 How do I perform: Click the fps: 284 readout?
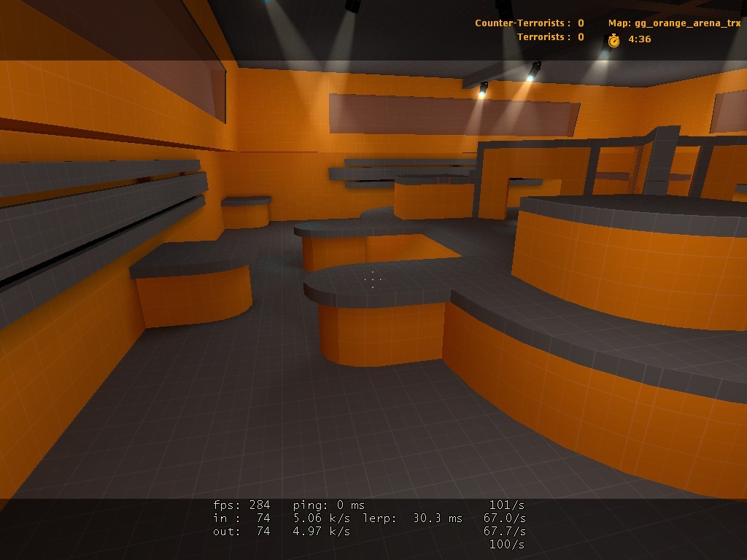point(241,505)
